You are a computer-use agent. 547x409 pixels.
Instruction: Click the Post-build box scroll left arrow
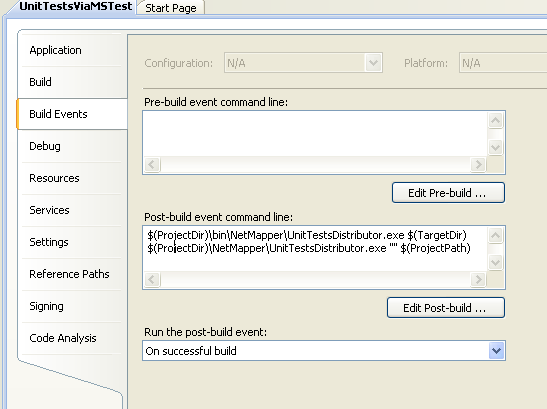(x=152, y=280)
